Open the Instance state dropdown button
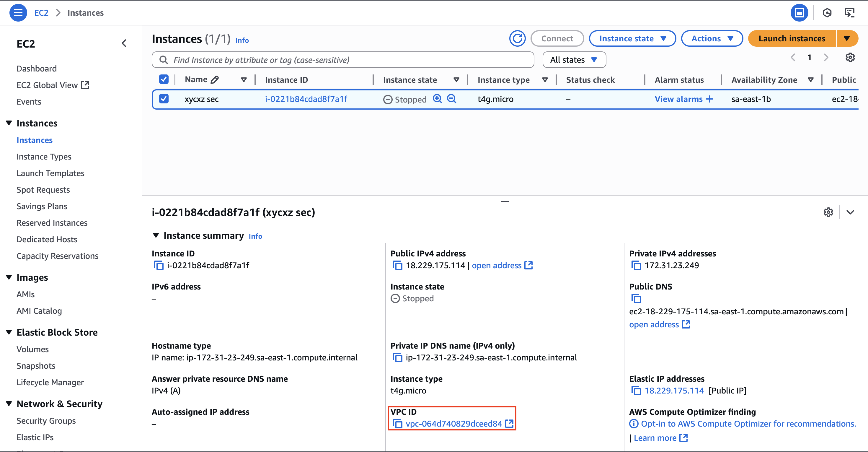The width and height of the screenshot is (868, 452). [x=632, y=38]
